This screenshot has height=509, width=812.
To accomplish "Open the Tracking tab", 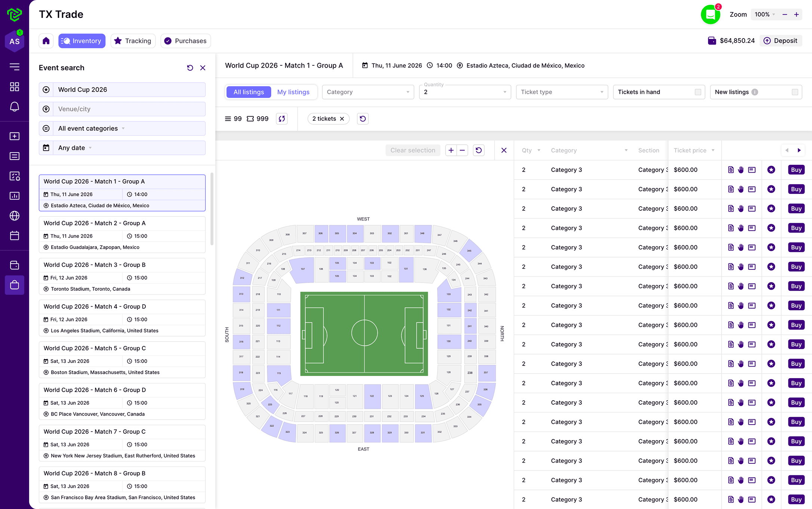I will click(133, 41).
